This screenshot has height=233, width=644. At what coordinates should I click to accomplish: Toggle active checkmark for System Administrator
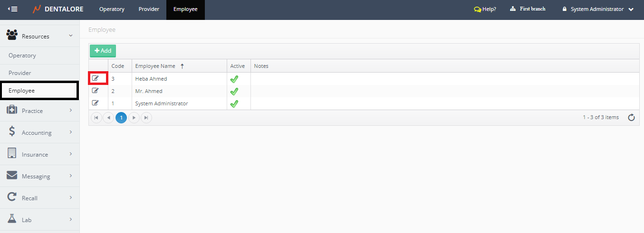pos(234,104)
